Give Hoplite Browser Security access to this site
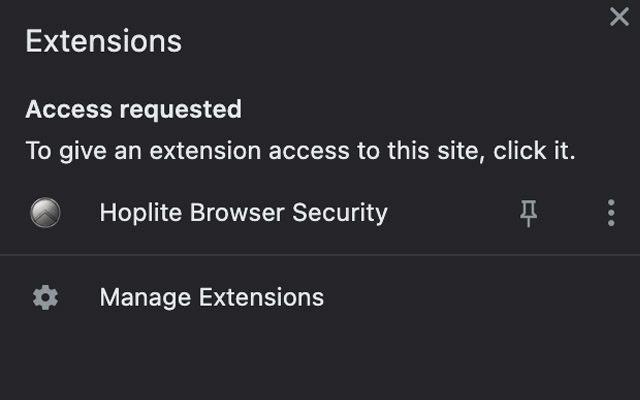Screen dimensions: 640x400 click(x=243, y=212)
